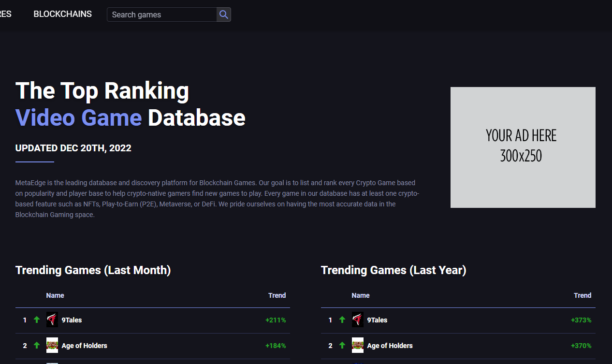The width and height of the screenshot is (612, 364).
Task: Click 9Tales logo in Last Month table
Action: coord(52,320)
